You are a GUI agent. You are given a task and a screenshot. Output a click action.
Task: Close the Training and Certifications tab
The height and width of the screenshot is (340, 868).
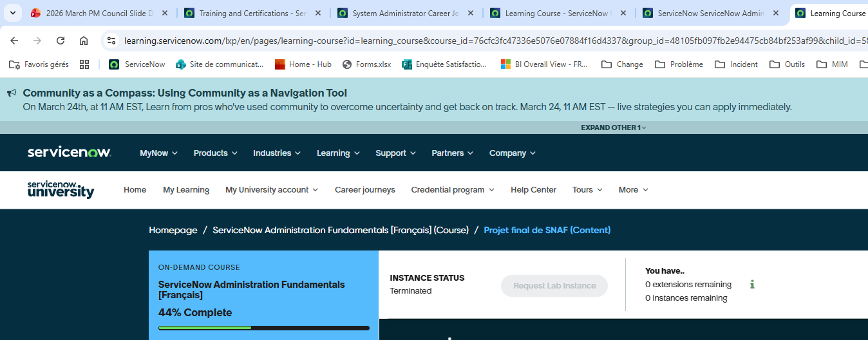[x=318, y=13]
